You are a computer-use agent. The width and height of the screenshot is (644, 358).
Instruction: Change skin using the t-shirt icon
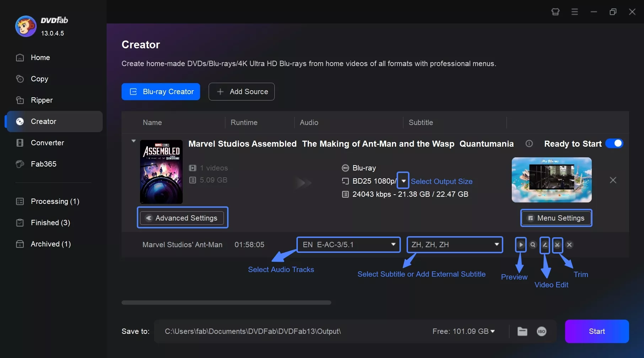pos(555,12)
